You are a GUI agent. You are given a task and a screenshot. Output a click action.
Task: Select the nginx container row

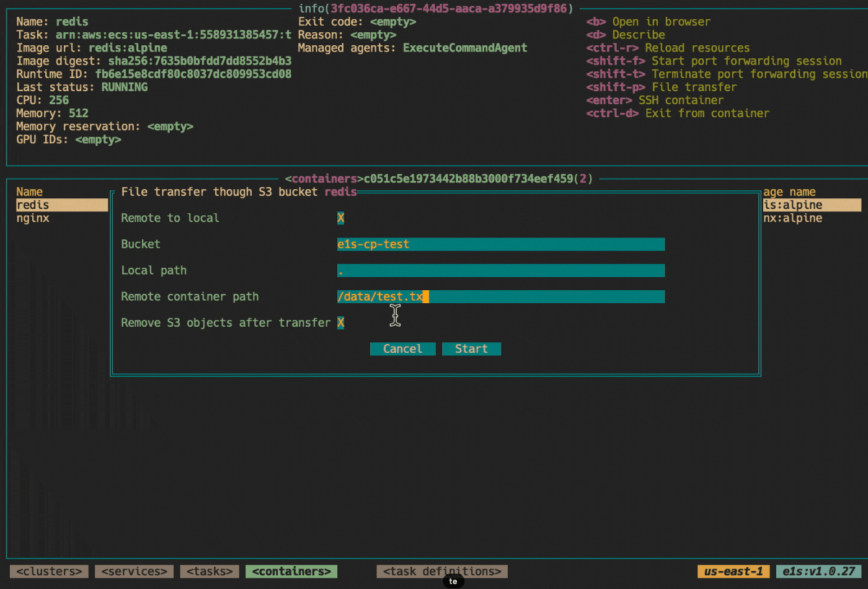[33, 218]
